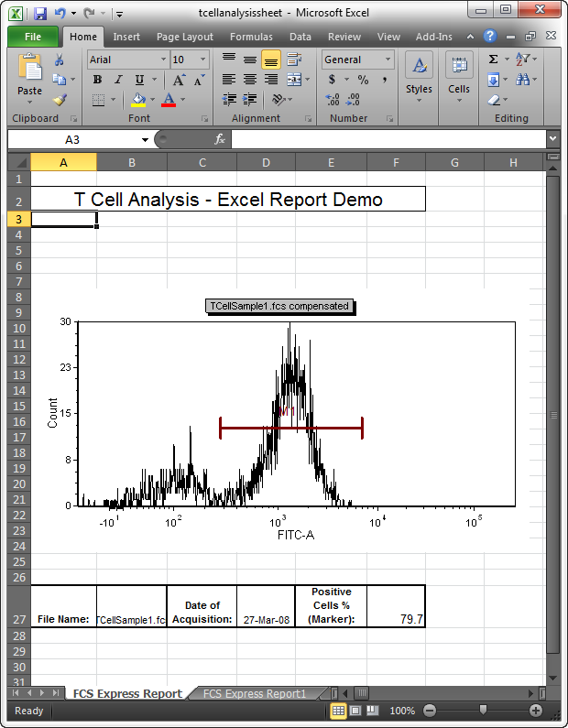568x728 pixels.
Task: Switch to Page Layout view in status bar
Action: pyautogui.click(x=355, y=711)
